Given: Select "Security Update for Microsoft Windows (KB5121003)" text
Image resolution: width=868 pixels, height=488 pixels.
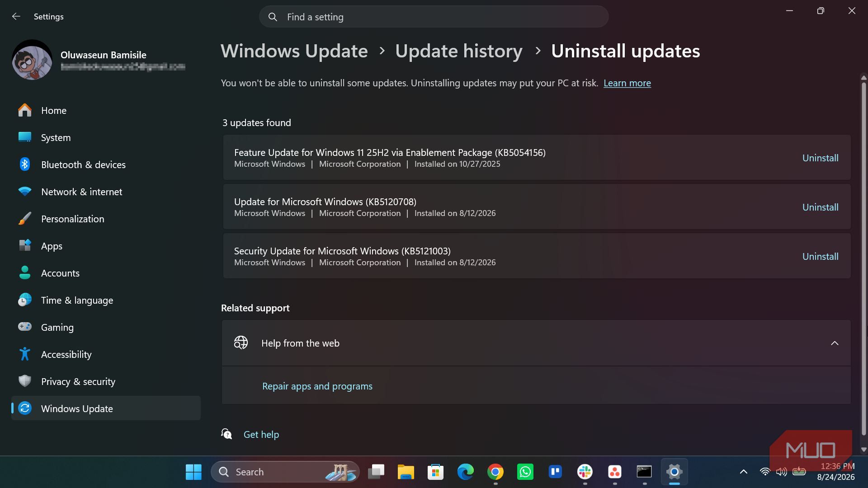Looking at the screenshot, I should tap(342, 251).
